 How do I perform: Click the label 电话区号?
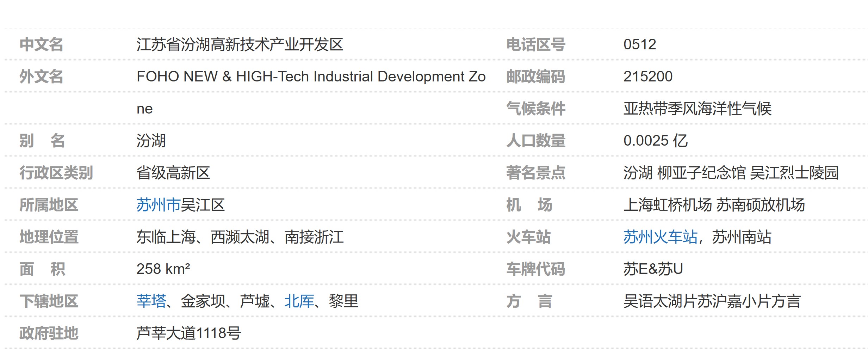tap(536, 44)
